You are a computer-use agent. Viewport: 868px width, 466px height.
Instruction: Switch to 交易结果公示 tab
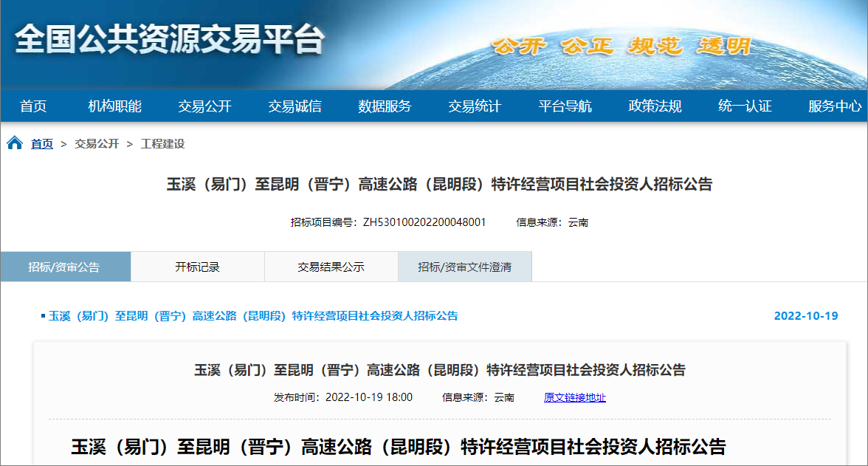[x=331, y=267]
